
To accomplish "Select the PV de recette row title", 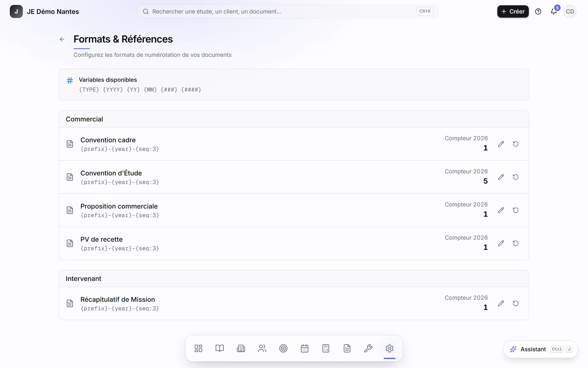I will [x=101, y=239].
